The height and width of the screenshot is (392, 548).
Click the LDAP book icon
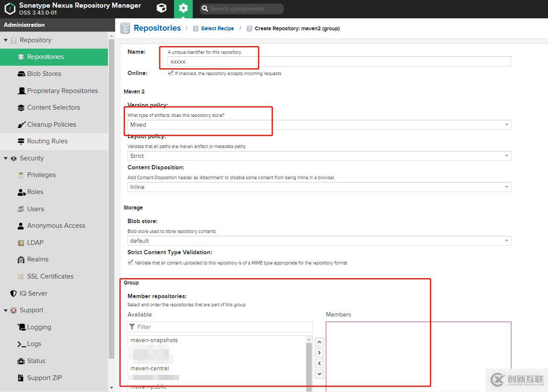click(21, 243)
